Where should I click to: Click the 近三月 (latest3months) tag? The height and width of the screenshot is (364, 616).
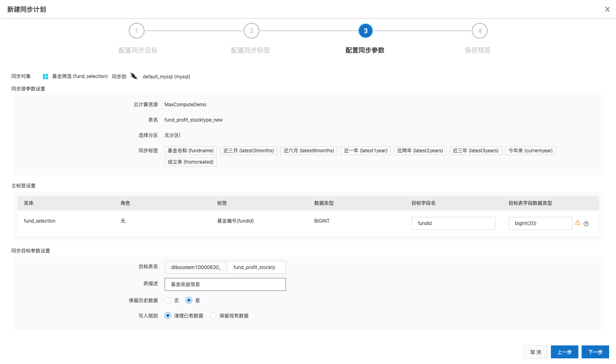coord(249,151)
